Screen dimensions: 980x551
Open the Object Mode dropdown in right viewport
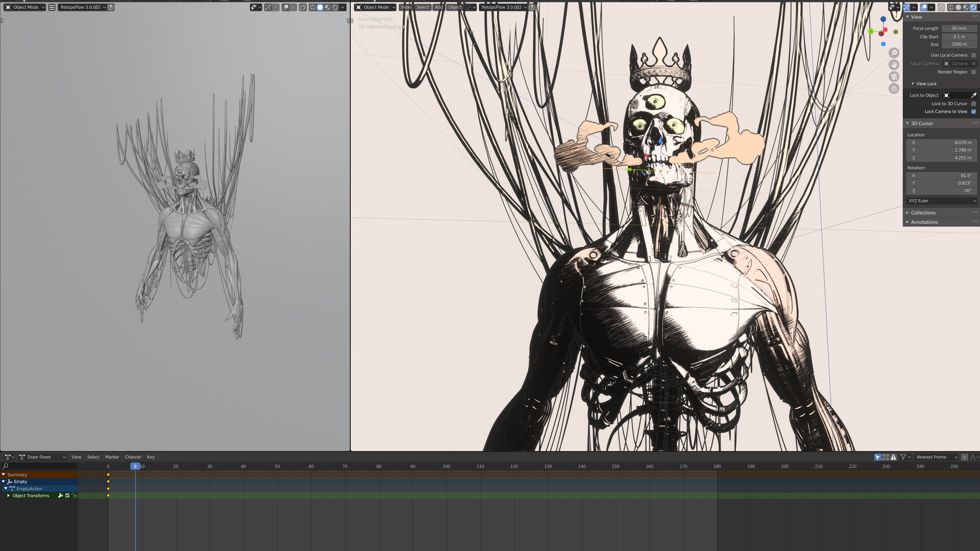[375, 7]
